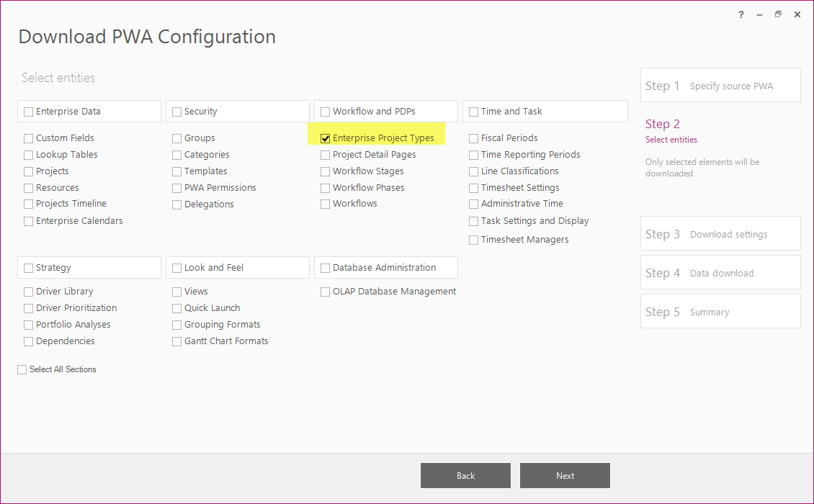Open the help question mark icon

(741, 14)
